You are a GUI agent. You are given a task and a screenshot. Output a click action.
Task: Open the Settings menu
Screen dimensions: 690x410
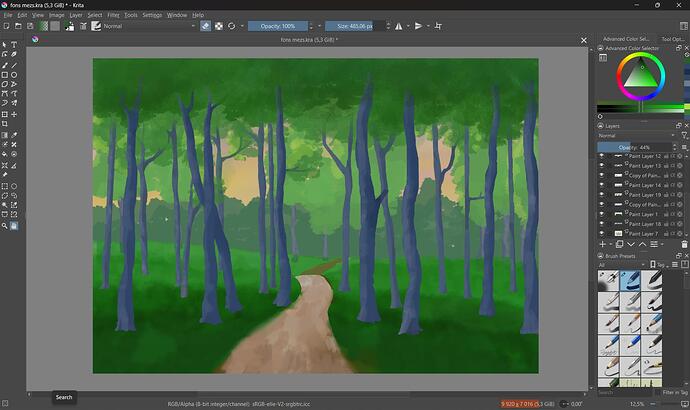click(x=151, y=15)
